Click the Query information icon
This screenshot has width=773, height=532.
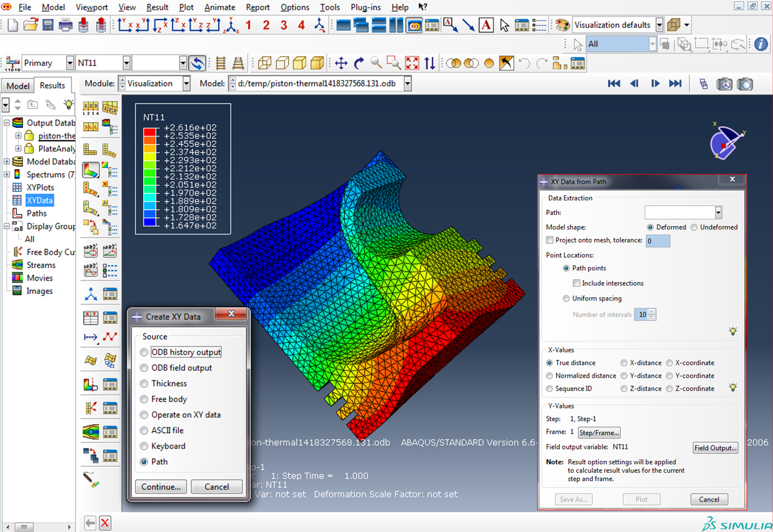[x=761, y=44]
